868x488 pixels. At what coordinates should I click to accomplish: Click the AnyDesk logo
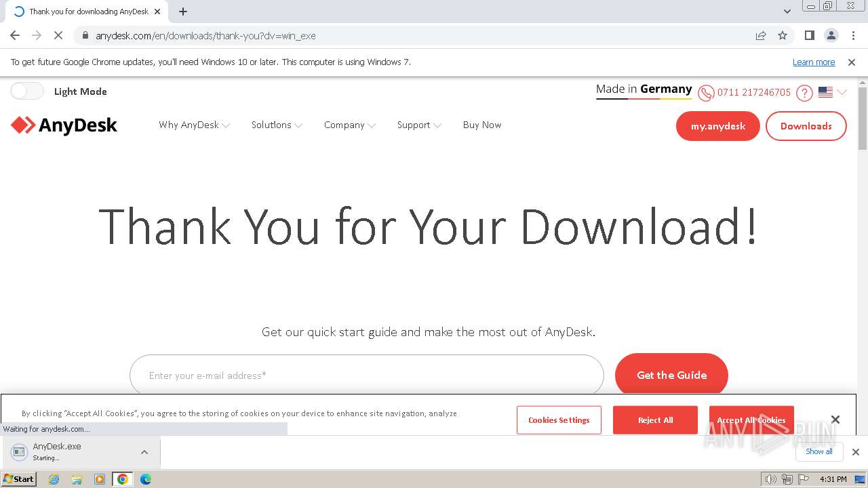64,125
